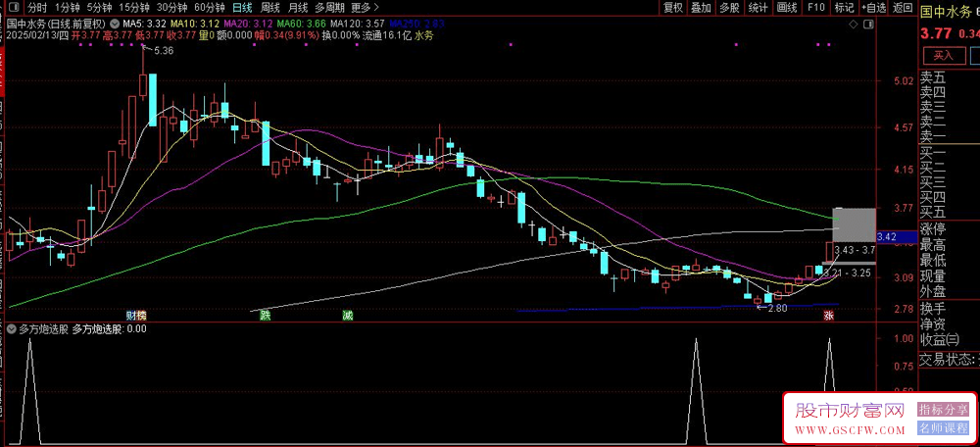Open the 多周期 multi-period view

point(329,8)
